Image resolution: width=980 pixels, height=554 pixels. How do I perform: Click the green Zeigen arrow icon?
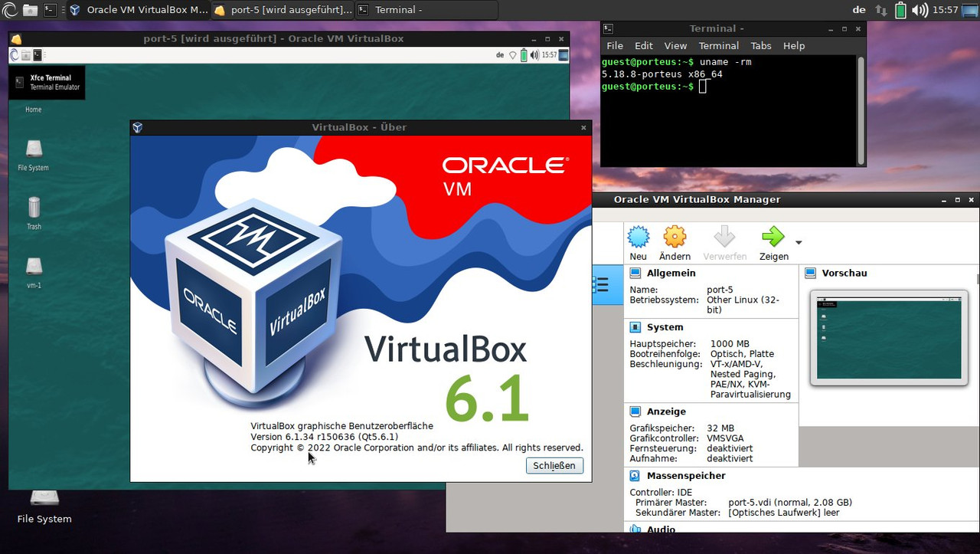[x=773, y=236]
